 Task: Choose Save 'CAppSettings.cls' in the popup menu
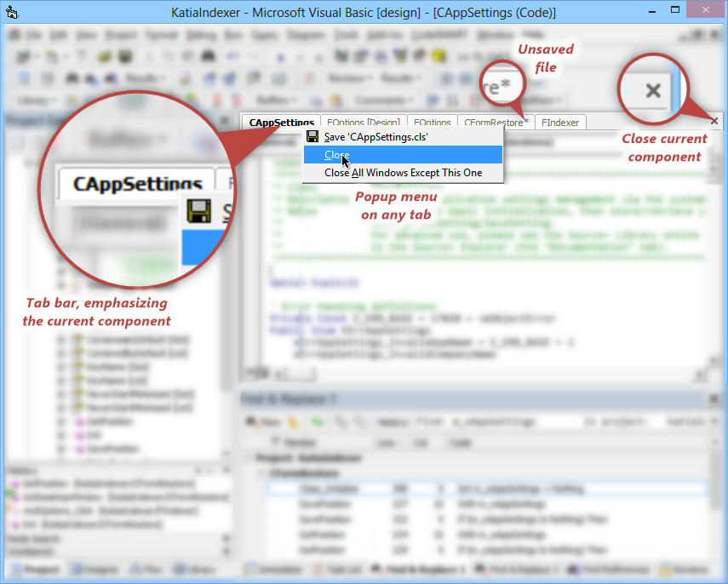(x=403, y=137)
